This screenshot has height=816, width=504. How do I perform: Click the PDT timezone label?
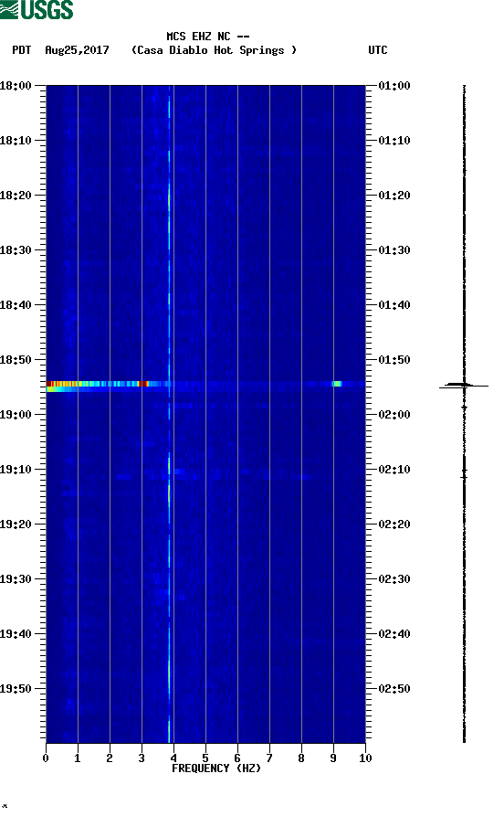click(21, 50)
